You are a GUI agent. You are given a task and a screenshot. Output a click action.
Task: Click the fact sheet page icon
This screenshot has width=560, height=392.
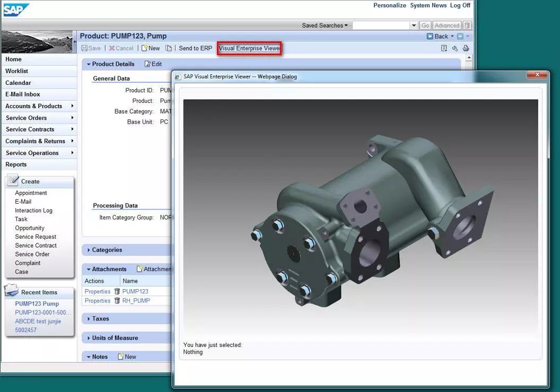(x=444, y=48)
